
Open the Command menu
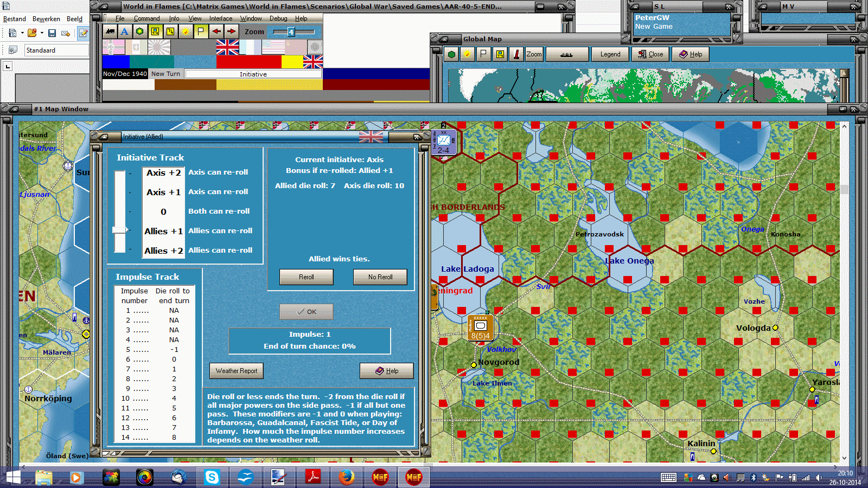[146, 18]
